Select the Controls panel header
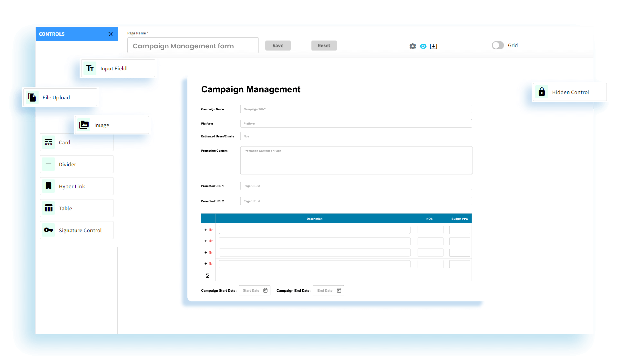 [51, 34]
